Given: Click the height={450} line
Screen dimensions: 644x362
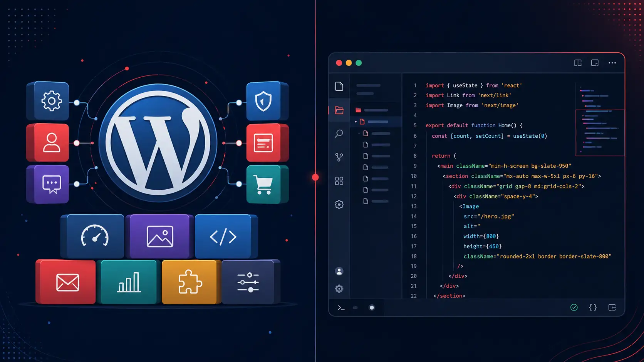Looking at the screenshot, I should pos(482,246).
